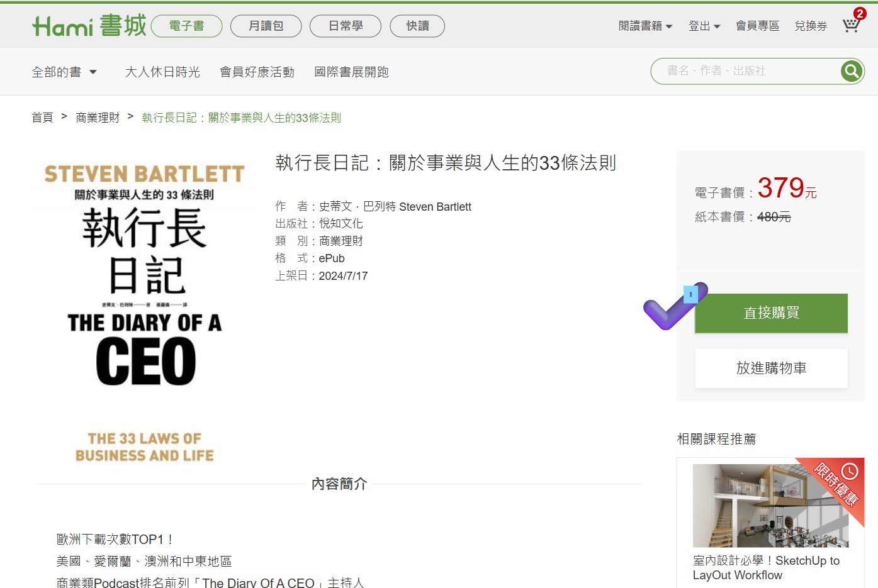Open 兌換券 page

click(811, 26)
